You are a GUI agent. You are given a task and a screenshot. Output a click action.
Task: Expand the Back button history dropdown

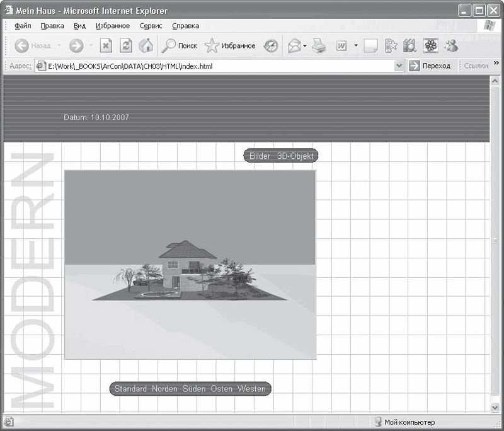[60, 46]
